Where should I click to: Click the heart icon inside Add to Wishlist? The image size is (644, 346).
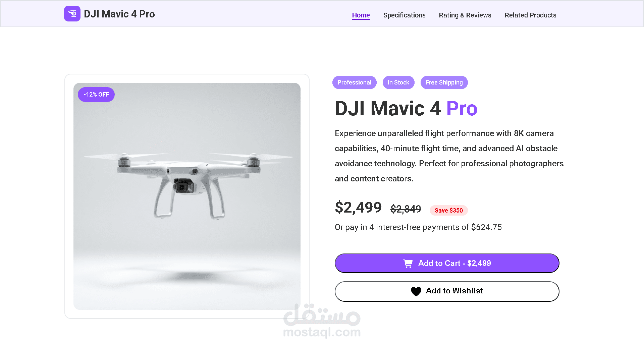[x=416, y=291]
